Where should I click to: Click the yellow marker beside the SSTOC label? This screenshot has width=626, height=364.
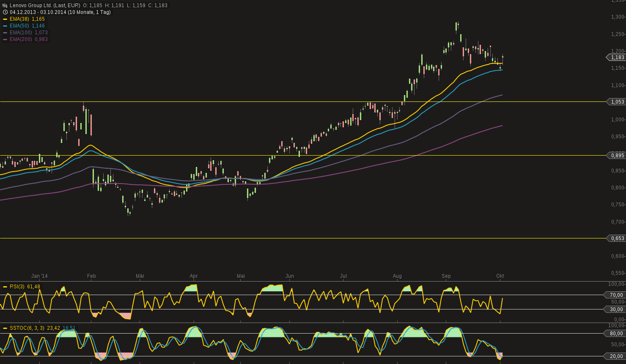pos(5,328)
